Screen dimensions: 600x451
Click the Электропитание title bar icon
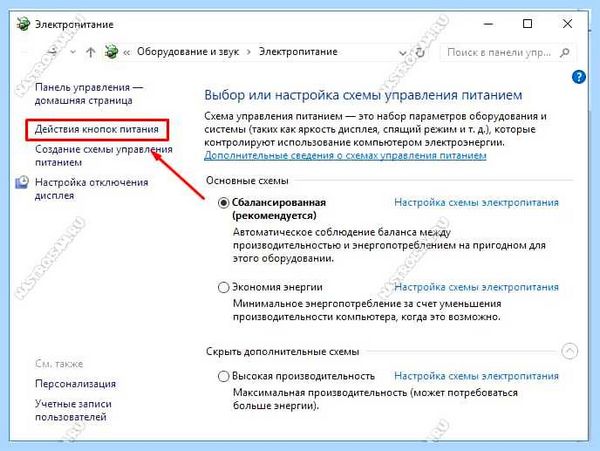23,24
